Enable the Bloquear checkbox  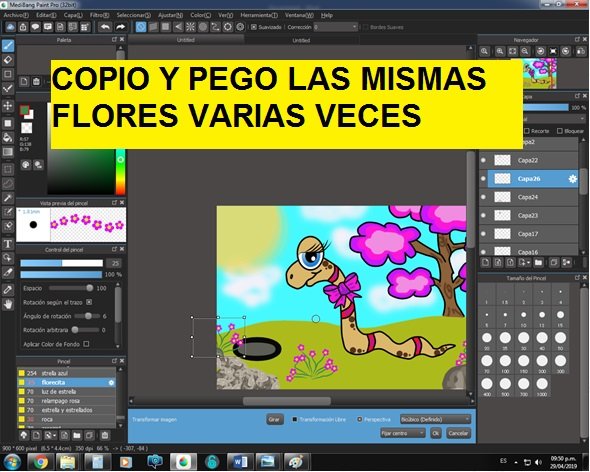point(560,131)
